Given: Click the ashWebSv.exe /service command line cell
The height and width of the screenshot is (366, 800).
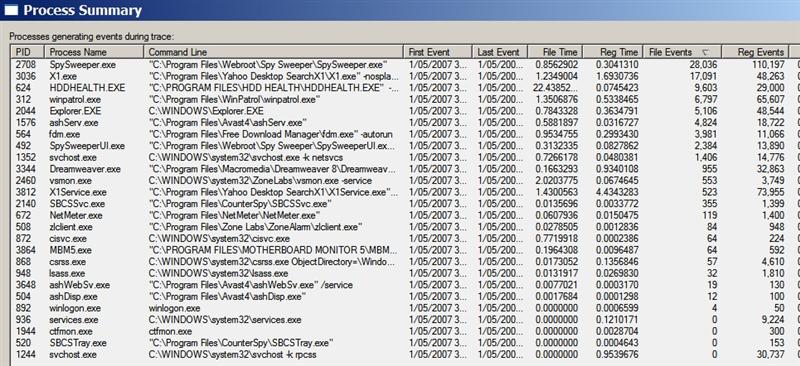Looking at the screenshot, I should click(251, 285).
